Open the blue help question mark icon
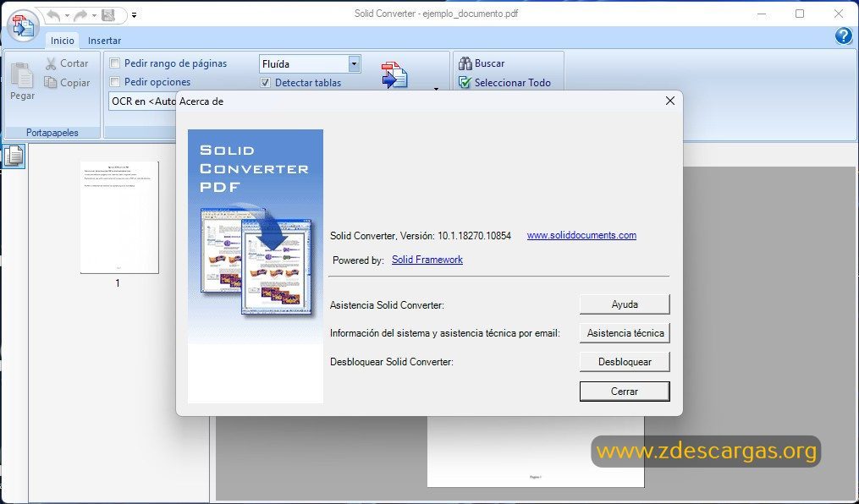 pyautogui.click(x=844, y=36)
